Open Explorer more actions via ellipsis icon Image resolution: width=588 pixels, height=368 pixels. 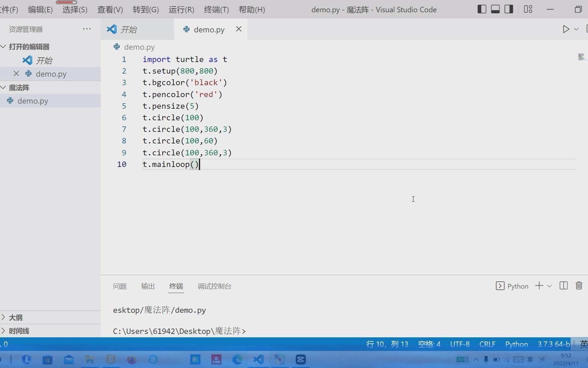click(x=87, y=29)
